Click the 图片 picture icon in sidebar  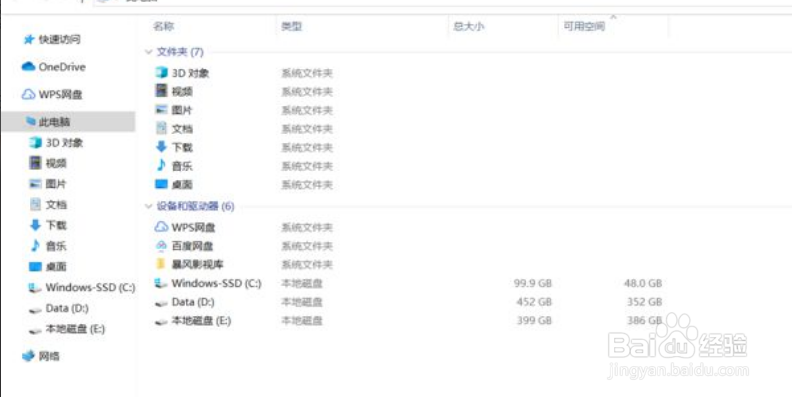pos(35,184)
